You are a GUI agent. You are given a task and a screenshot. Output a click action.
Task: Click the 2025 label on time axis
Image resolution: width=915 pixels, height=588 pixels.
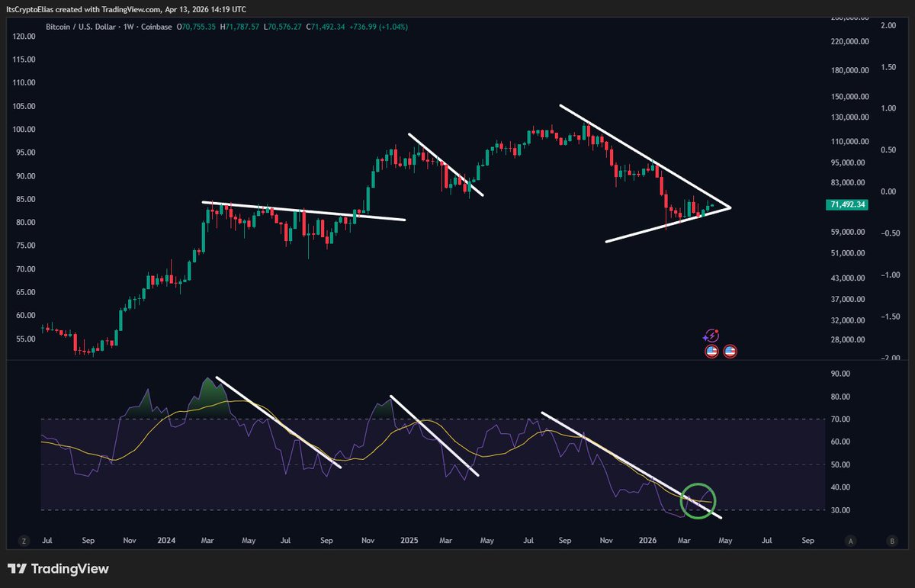coord(409,541)
